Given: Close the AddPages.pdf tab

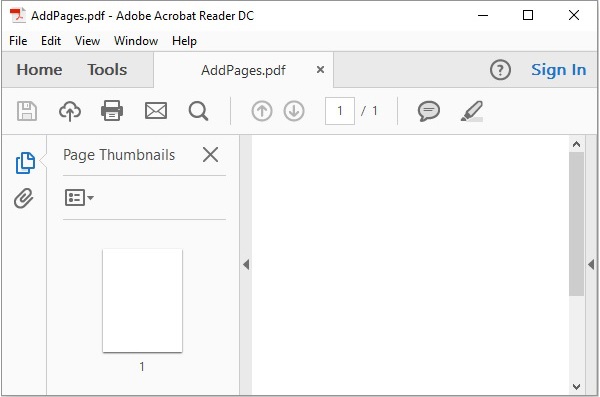Looking at the screenshot, I should point(321,70).
